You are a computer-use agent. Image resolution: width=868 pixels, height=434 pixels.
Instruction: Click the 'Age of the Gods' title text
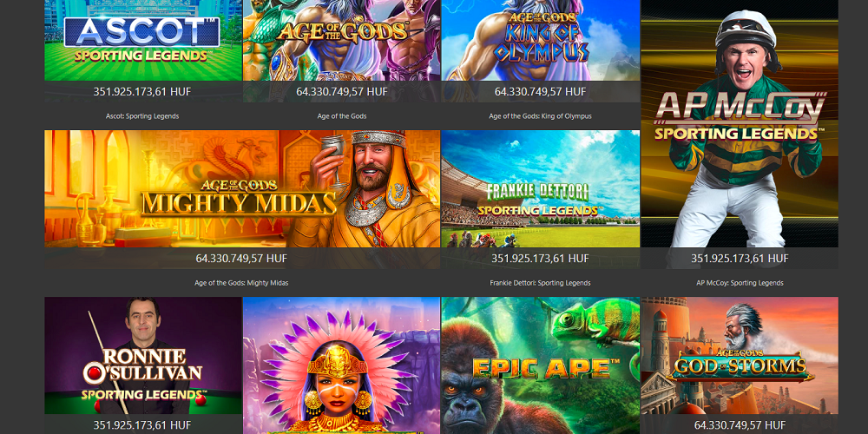pos(341,116)
